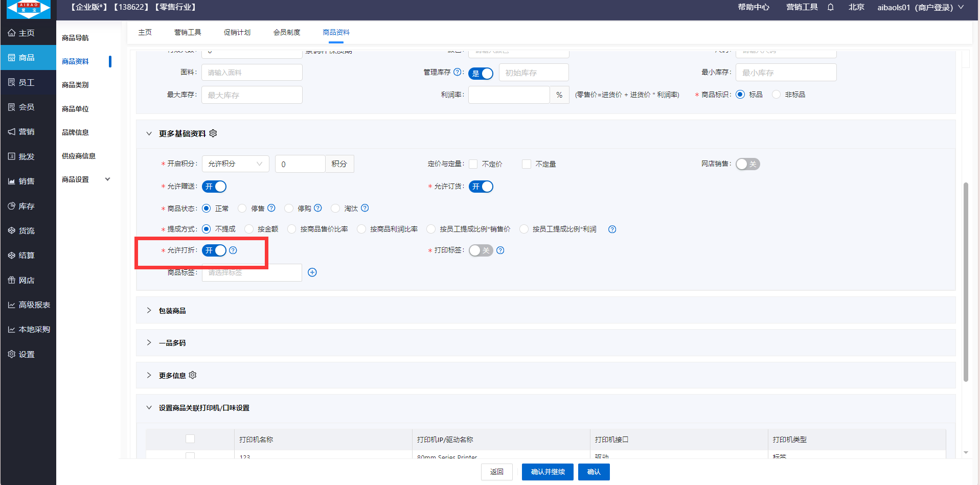Screen dimensions: 980x485
Task: Click the notification bell icon
Action: 831,7
